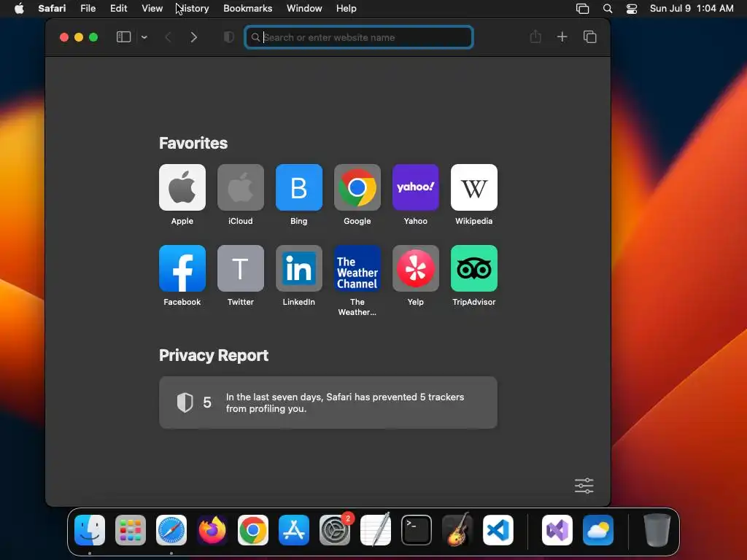Open the Yelp favorite
Image resolution: width=747 pixels, height=560 pixels.
pos(415,268)
